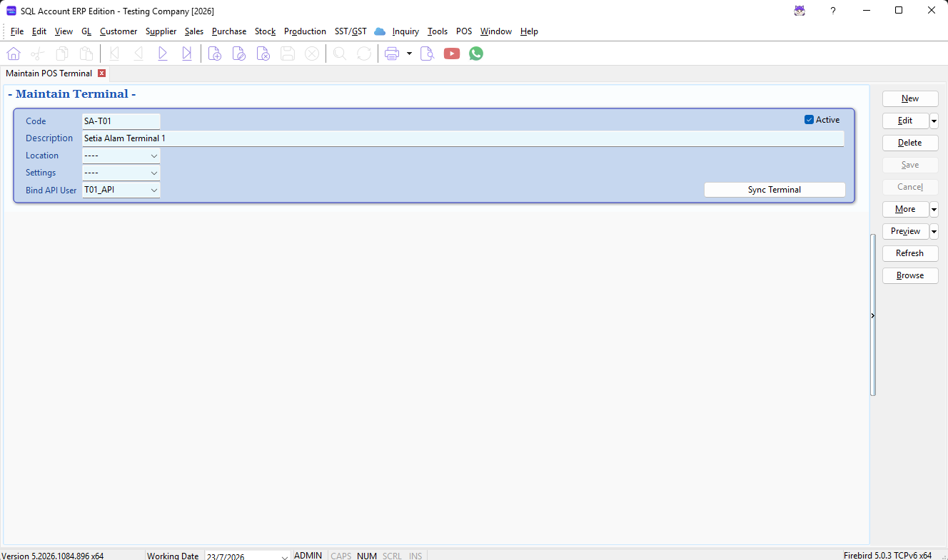Open the POS menu
948x560 pixels.
tap(464, 31)
